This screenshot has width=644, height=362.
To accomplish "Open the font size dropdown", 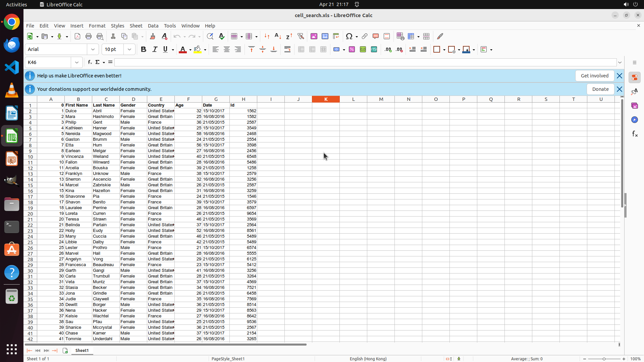I will pyautogui.click(x=129, y=50).
